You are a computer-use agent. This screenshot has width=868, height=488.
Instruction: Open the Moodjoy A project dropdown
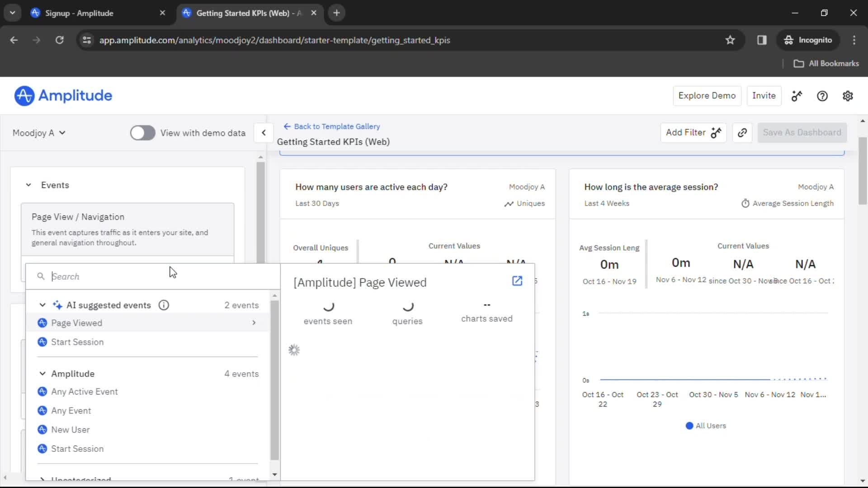(39, 133)
